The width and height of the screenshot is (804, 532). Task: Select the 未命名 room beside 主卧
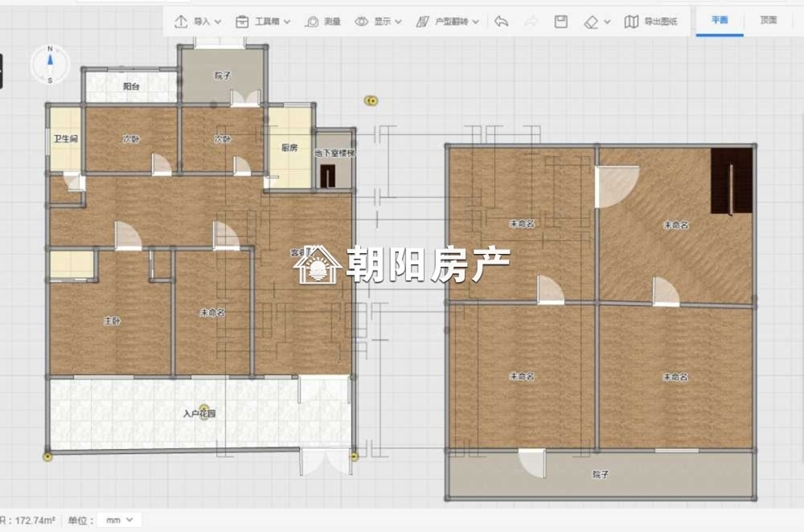pyautogui.click(x=212, y=312)
